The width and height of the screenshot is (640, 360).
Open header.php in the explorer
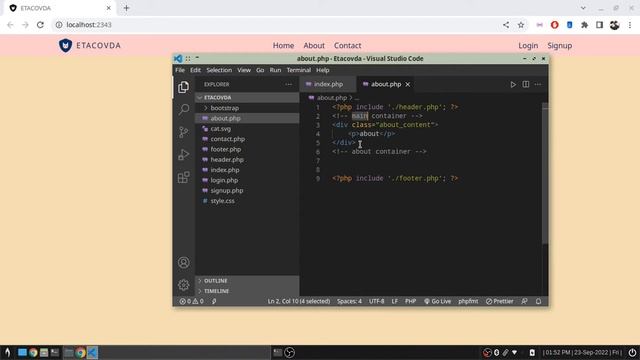(x=247, y=160)
